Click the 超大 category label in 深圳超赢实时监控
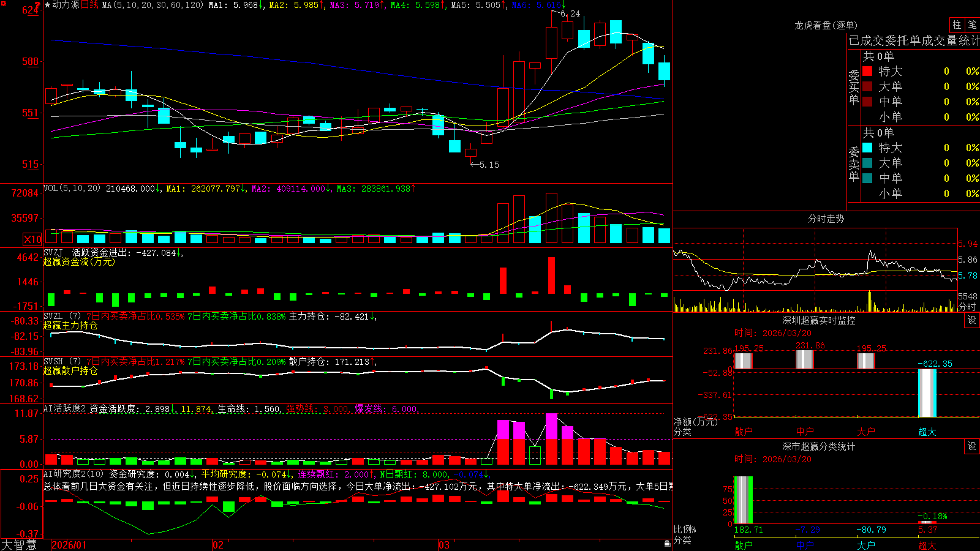980x551 pixels. (x=927, y=432)
